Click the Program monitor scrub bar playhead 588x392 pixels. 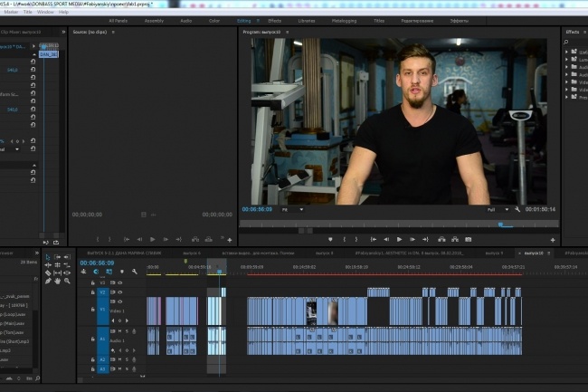click(x=500, y=225)
